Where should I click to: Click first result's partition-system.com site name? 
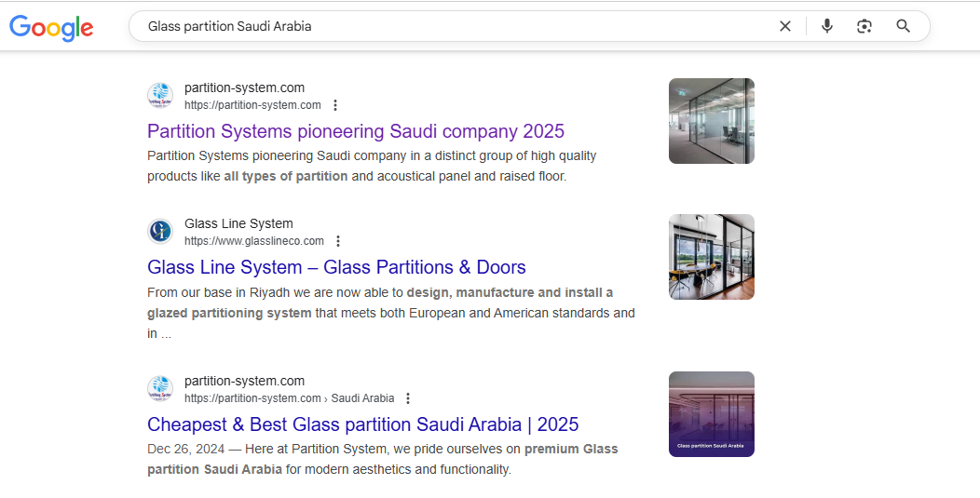pyautogui.click(x=244, y=88)
